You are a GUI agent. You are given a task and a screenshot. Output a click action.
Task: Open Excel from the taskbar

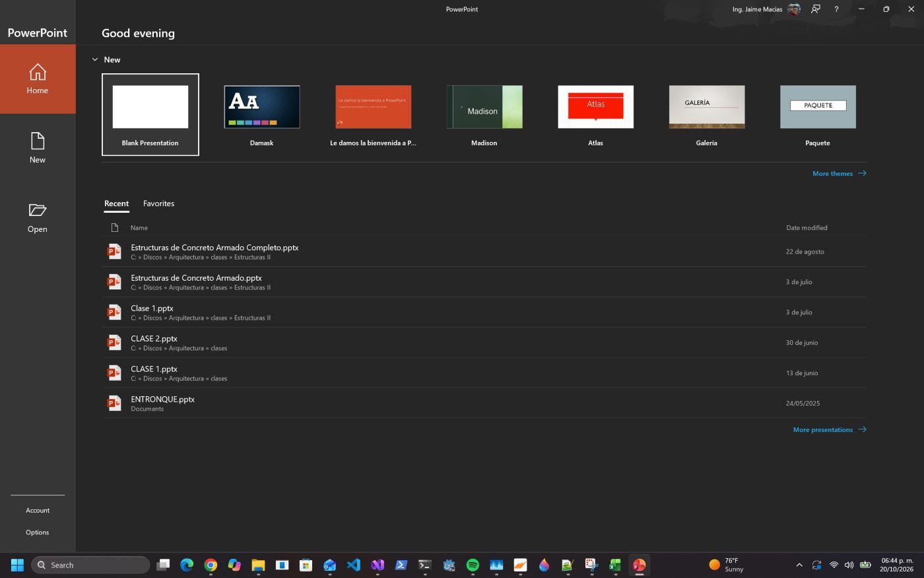(x=615, y=565)
